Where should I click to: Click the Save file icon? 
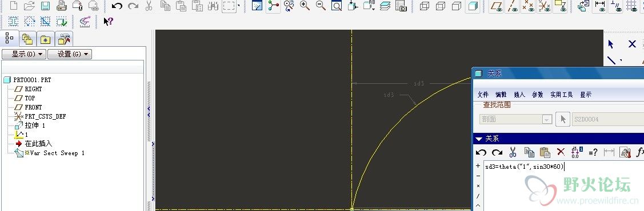point(45,6)
